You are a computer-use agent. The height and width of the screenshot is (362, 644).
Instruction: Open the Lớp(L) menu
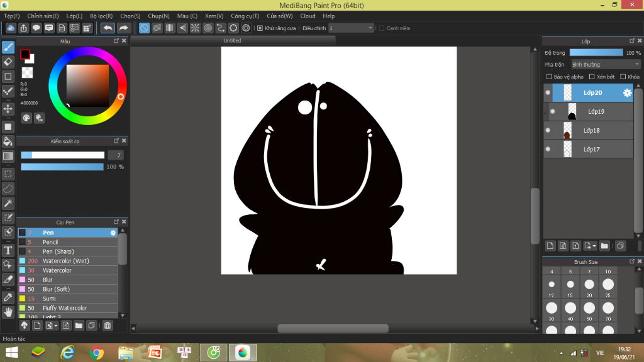coord(74,16)
